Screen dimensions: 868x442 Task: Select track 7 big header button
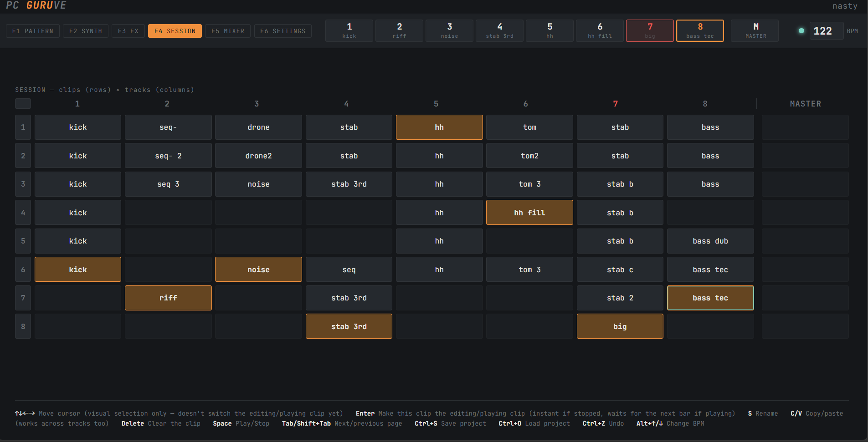click(x=650, y=30)
